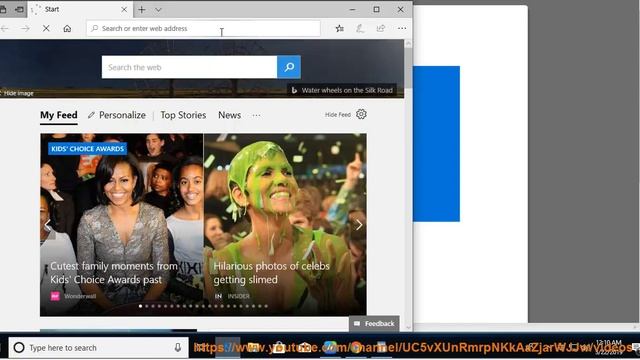Click the taskbar clock
Viewport: 640px width, 360px height.
pyautogui.click(x=608, y=346)
